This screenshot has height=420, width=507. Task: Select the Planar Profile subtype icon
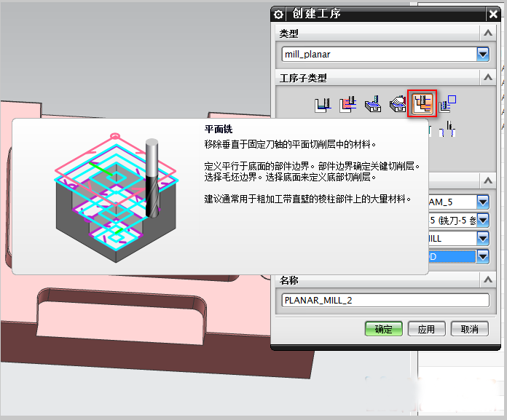coord(448,105)
